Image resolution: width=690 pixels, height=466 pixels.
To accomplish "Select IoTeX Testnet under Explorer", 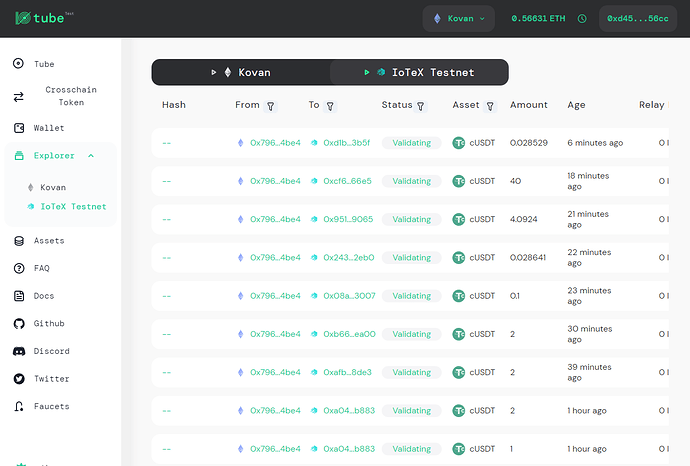I will point(73,206).
